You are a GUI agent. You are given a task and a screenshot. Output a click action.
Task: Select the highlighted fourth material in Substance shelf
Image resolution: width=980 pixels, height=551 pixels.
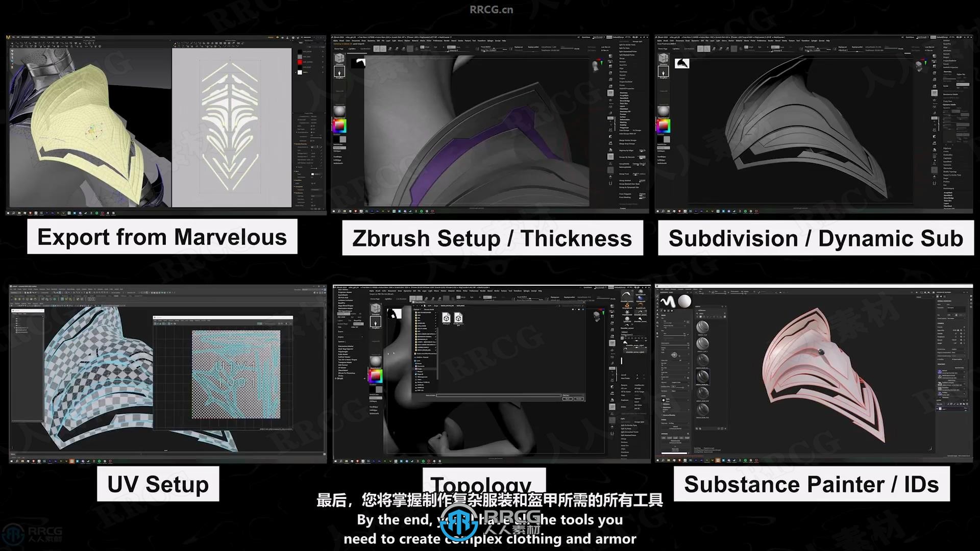coord(703,376)
